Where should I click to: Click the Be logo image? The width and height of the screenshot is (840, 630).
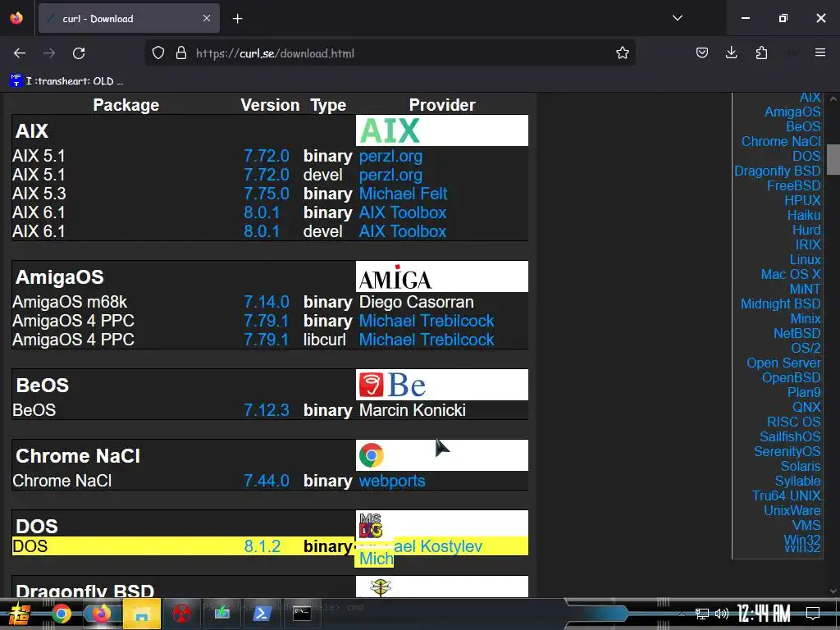[x=392, y=385]
